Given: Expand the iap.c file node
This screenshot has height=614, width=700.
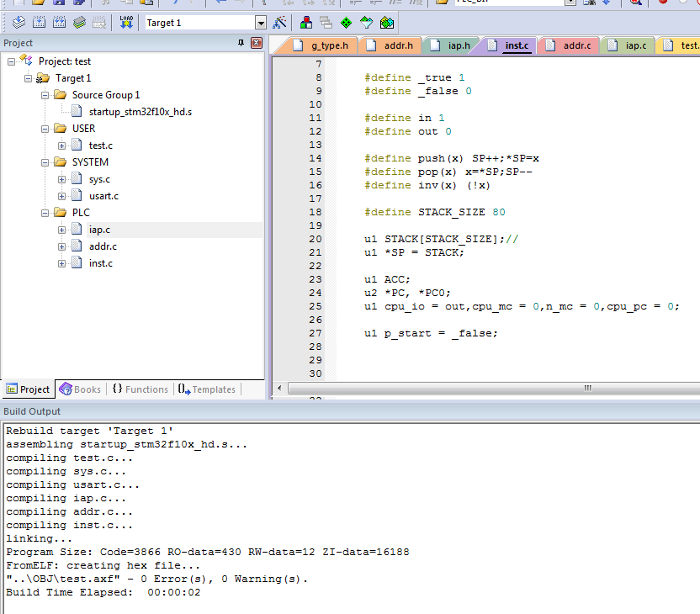Looking at the screenshot, I should 61,230.
